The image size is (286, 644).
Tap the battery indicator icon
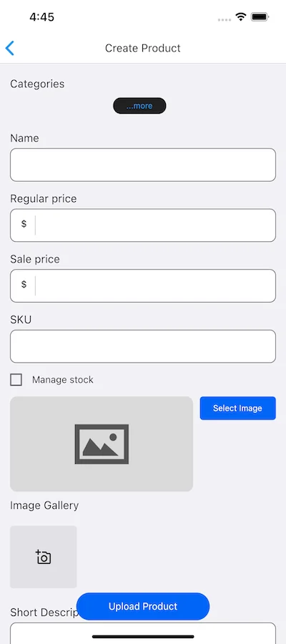point(260,17)
